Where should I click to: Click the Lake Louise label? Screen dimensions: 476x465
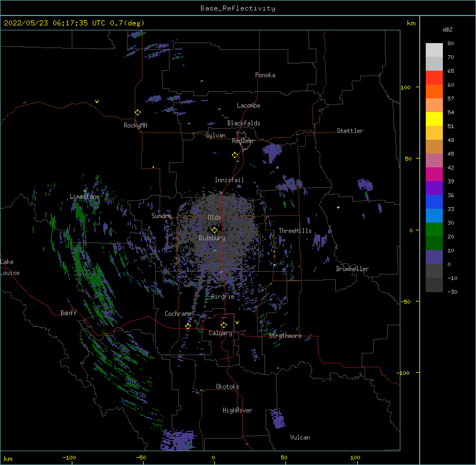[10, 267]
